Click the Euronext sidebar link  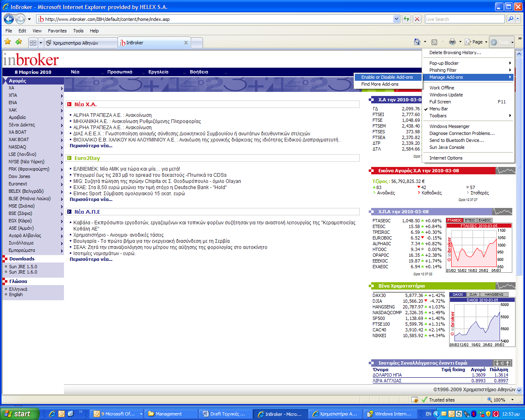coord(18,184)
